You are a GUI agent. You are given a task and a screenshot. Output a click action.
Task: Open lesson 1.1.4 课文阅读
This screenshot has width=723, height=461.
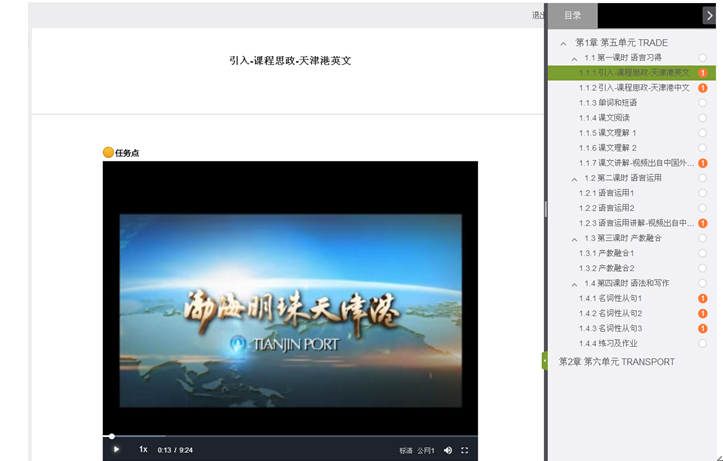tap(604, 118)
